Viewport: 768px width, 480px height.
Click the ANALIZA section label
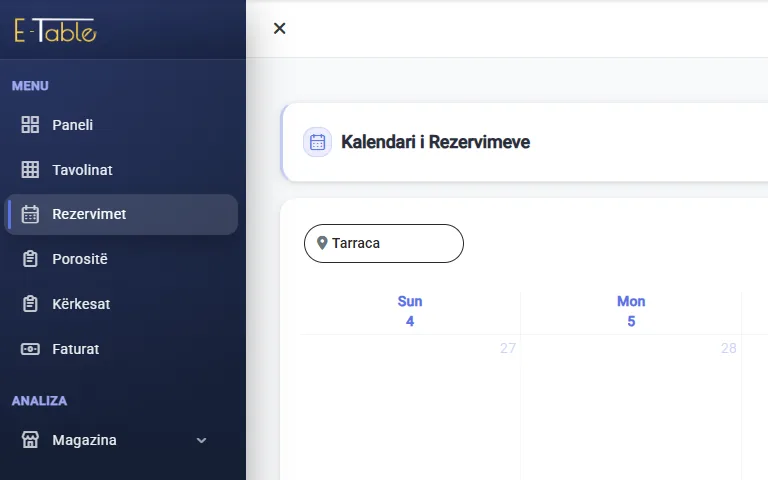pyautogui.click(x=39, y=401)
